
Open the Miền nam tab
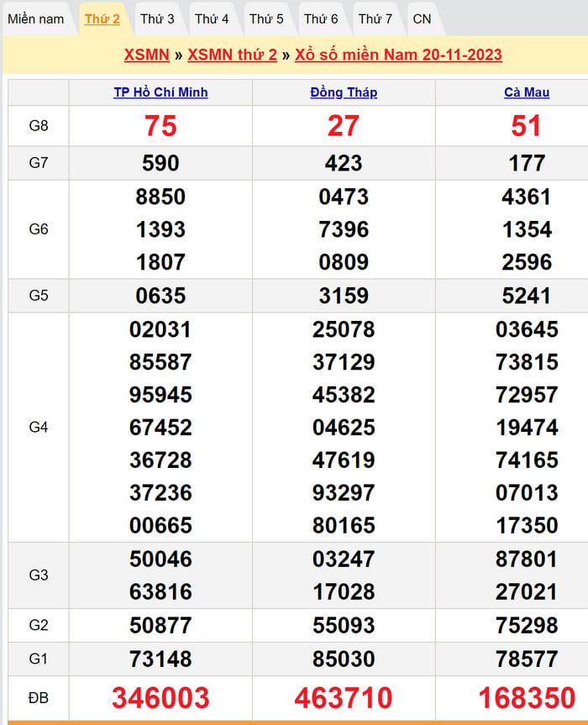[36, 18]
